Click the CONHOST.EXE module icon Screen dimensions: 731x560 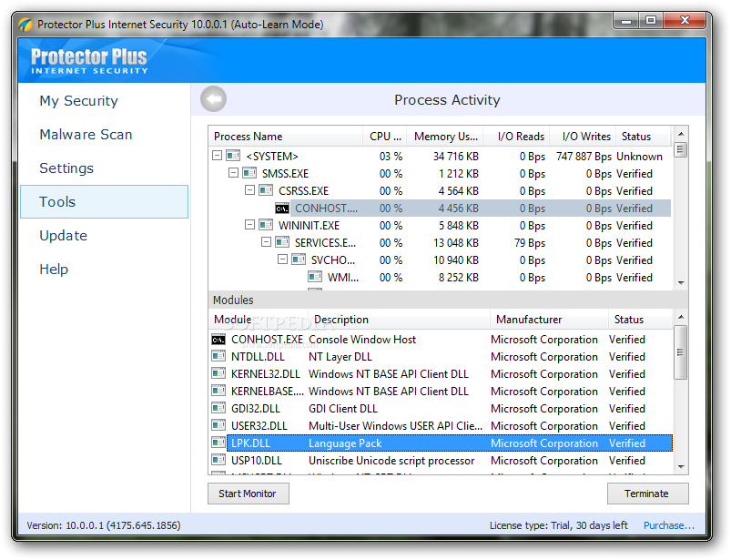[x=218, y=340]
